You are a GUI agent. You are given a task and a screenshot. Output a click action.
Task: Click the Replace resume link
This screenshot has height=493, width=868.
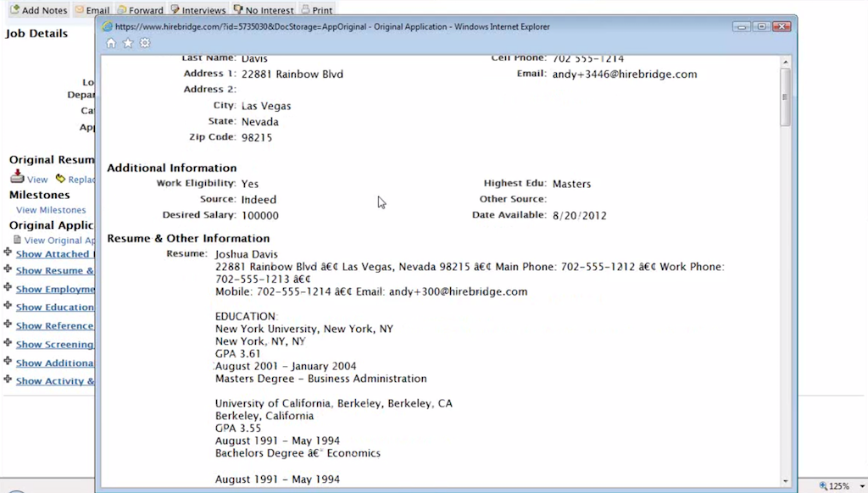click(x=81, y=180)
